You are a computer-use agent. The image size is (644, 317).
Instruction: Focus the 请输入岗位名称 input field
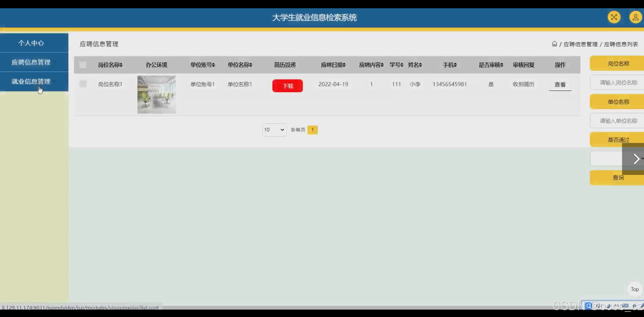click(618, 83)
